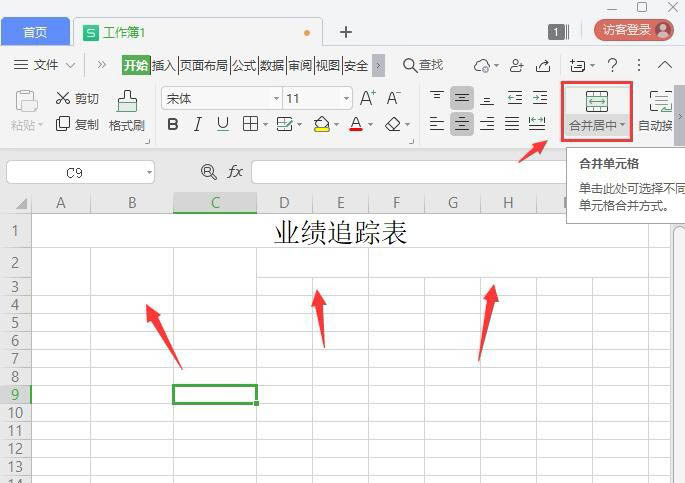The image size is (685, 483).
Task: Open the 公式 Formulas tab
Action: click(244, 66)
